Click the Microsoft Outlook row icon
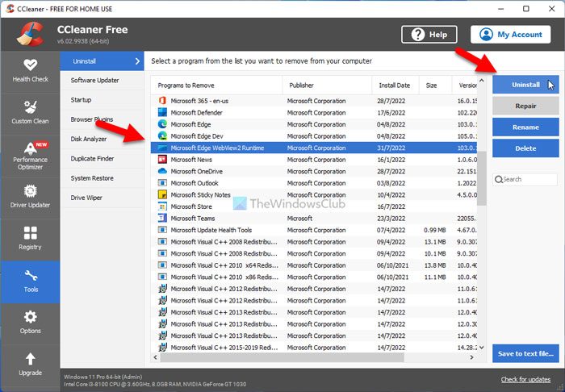This screenshot has width=565, height=392. coord(162,183)
